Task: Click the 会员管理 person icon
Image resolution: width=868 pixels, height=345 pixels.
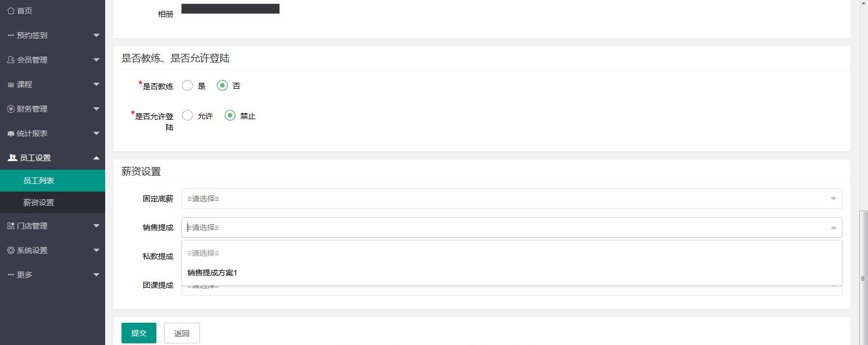Action: [x=11, y=60]
